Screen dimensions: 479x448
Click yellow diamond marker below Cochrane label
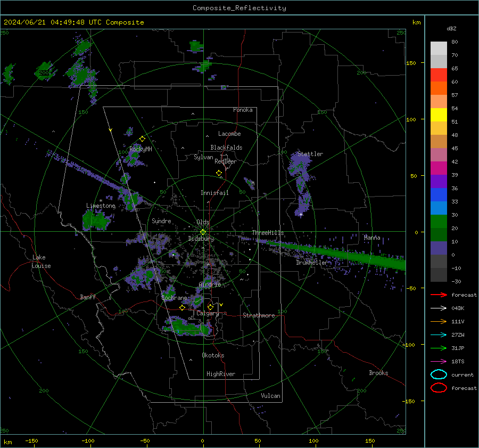[183, 308]
